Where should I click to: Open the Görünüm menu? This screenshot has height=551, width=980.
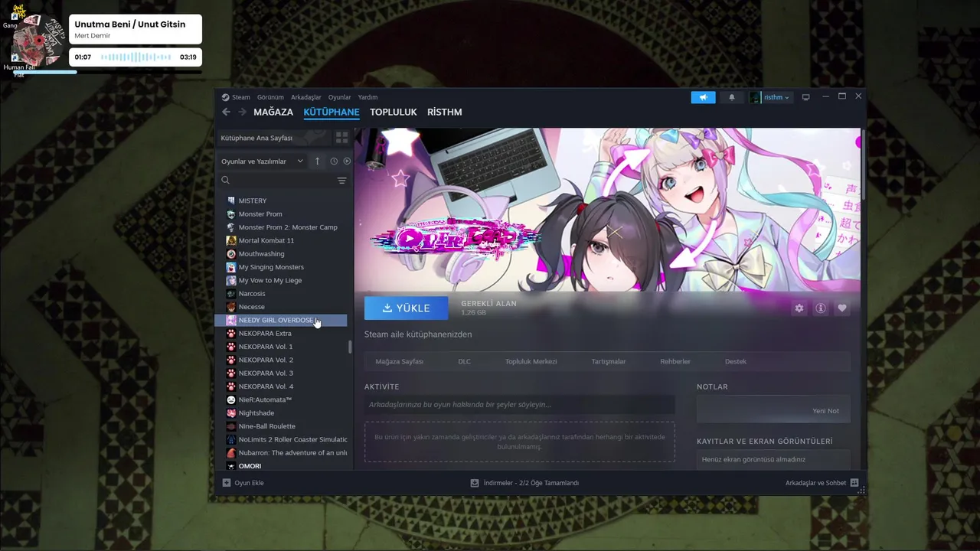point(270,97)
